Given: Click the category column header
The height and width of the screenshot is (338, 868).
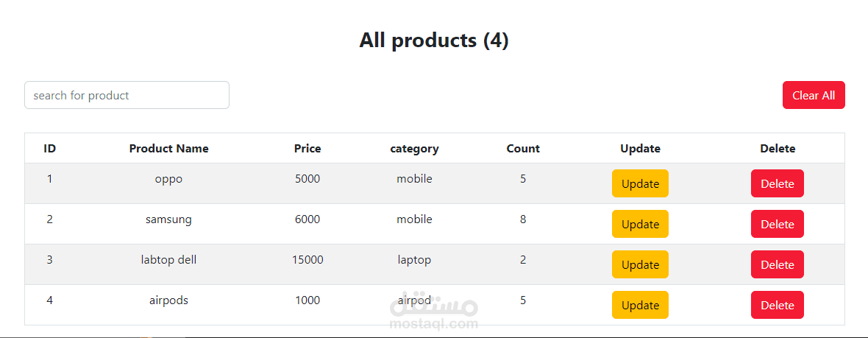Looking at the screenshot, I should coord(414,149).
